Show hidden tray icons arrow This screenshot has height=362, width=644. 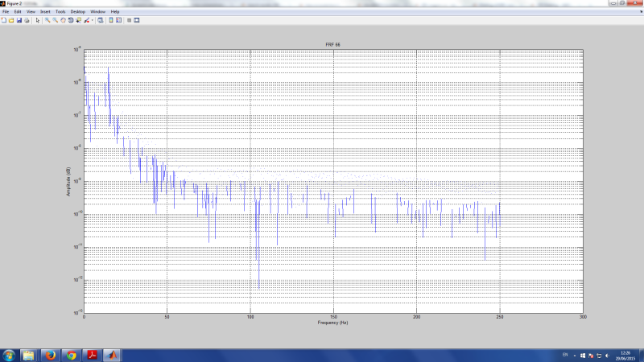(574, 356)
